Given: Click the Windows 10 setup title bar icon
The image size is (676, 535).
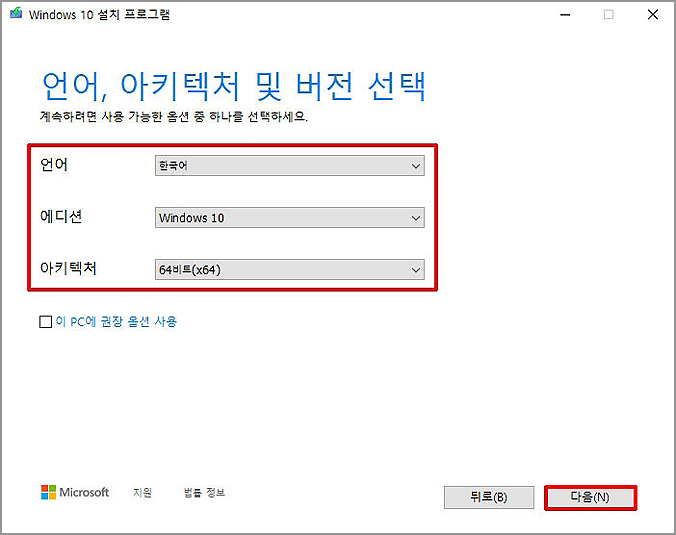Looking at the screenshot, I should click(x=16, y=13).
